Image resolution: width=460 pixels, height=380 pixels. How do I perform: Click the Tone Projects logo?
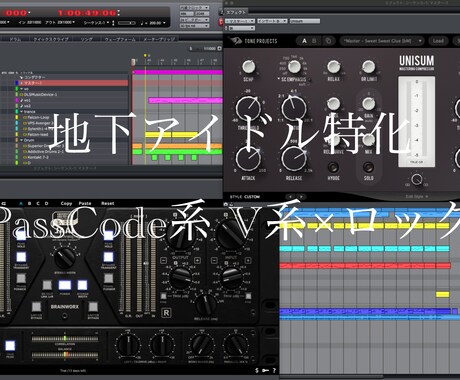pyautogui.click(x=253, y=41)
